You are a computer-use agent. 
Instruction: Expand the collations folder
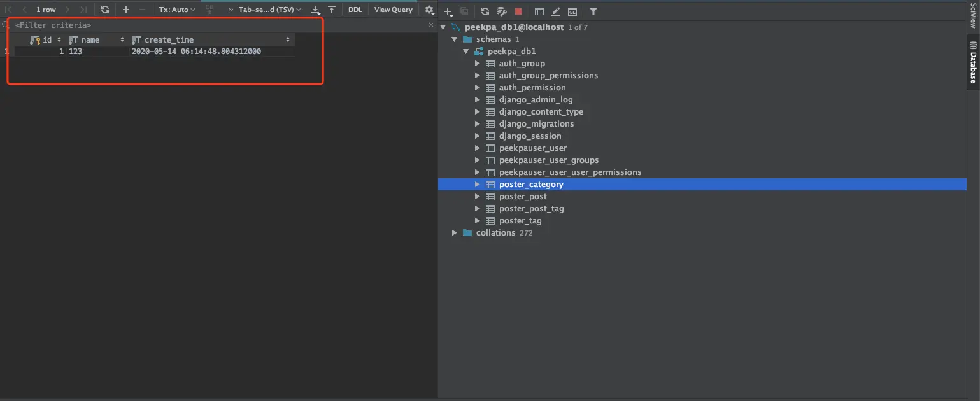pos(455,233)
